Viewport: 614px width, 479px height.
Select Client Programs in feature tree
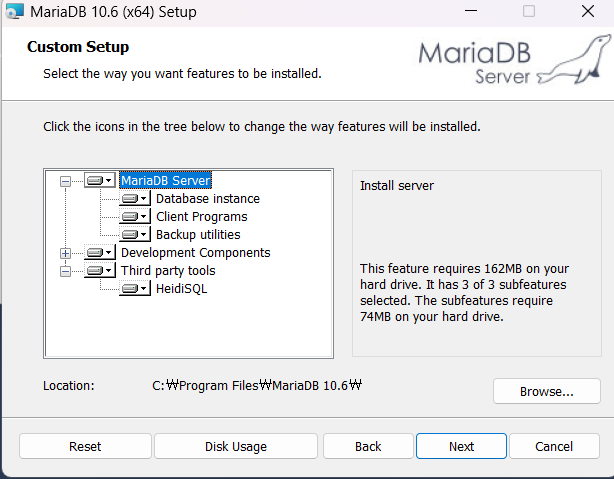202,217
